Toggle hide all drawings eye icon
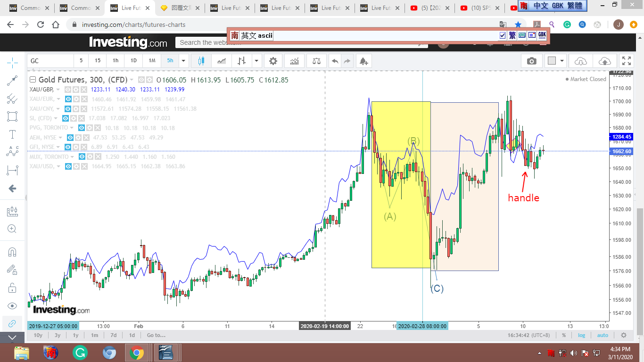The width and height of the screenshot is (644, 362). coord(13,305)
